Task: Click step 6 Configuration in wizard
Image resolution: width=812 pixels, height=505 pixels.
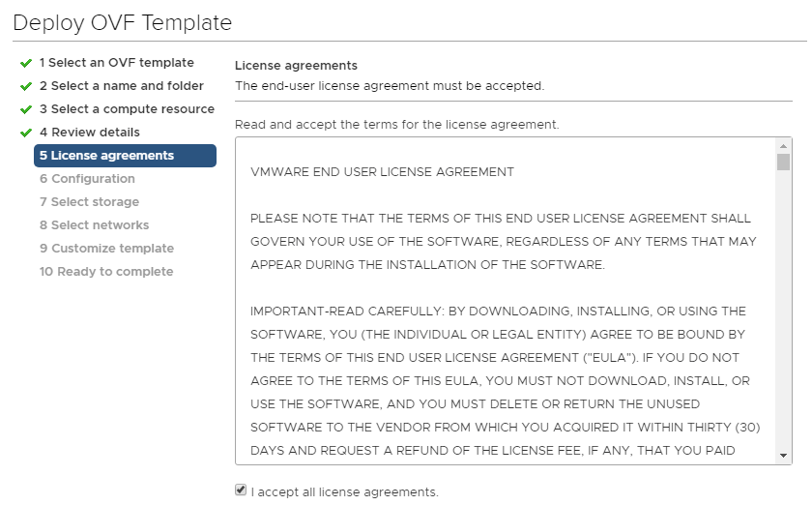Action: [87, 179]
